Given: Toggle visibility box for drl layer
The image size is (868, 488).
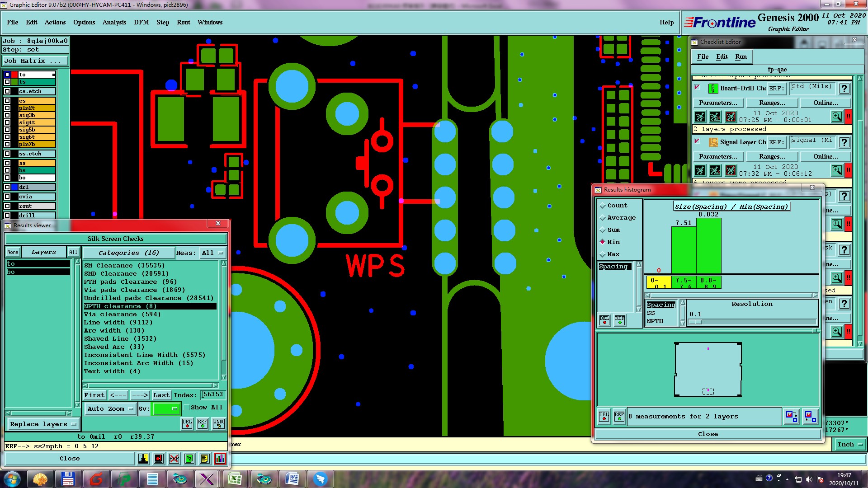Looking at the screenshot, I should (x=7, y=187).
